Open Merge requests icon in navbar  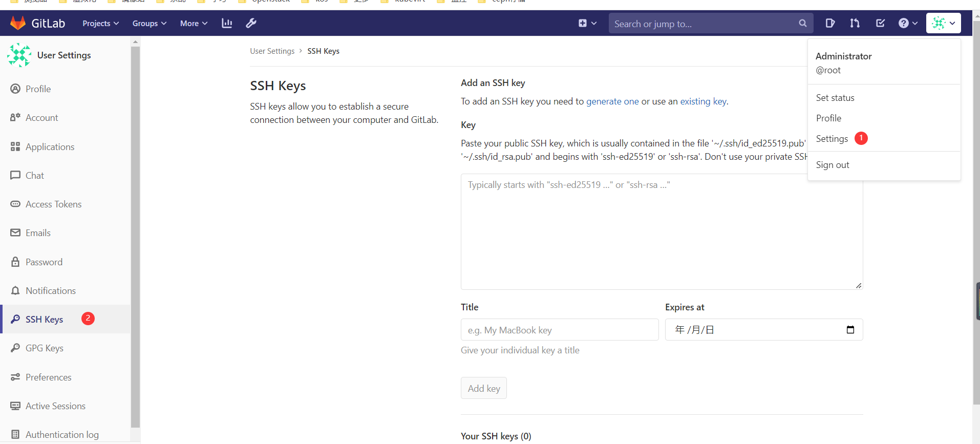pos(855,23)
